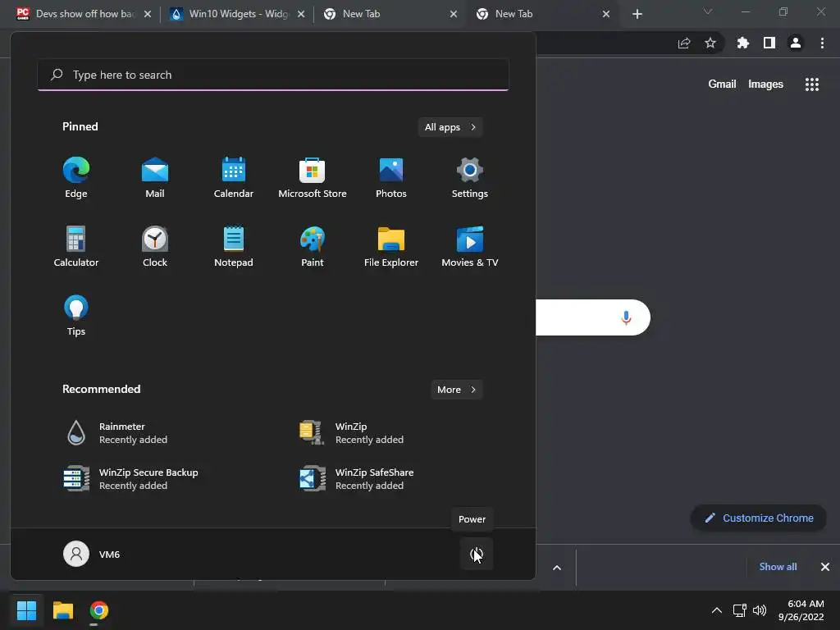Image resolution: width=840 pixels, height=630 pixels.
Task: Open the Google Images link
Action: tap(765, 84)
